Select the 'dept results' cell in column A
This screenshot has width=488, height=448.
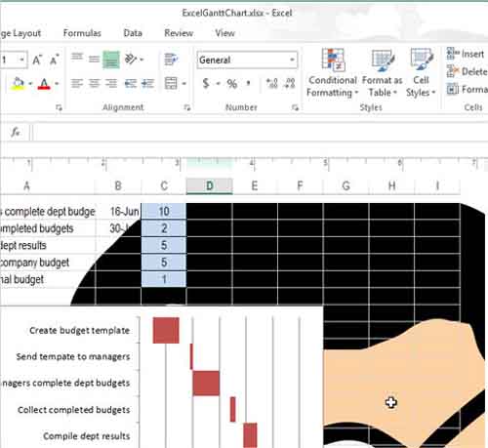pos(48,245)
